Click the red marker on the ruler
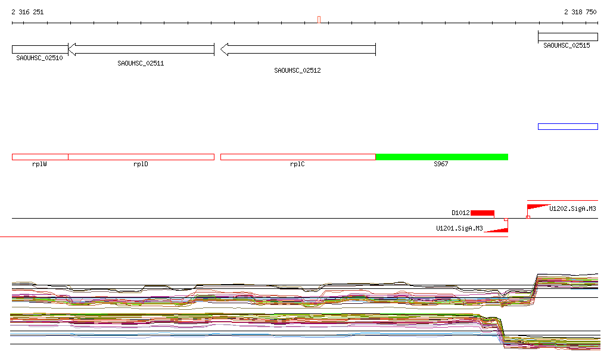Viewport: 610px width, 364px height. 319,20
